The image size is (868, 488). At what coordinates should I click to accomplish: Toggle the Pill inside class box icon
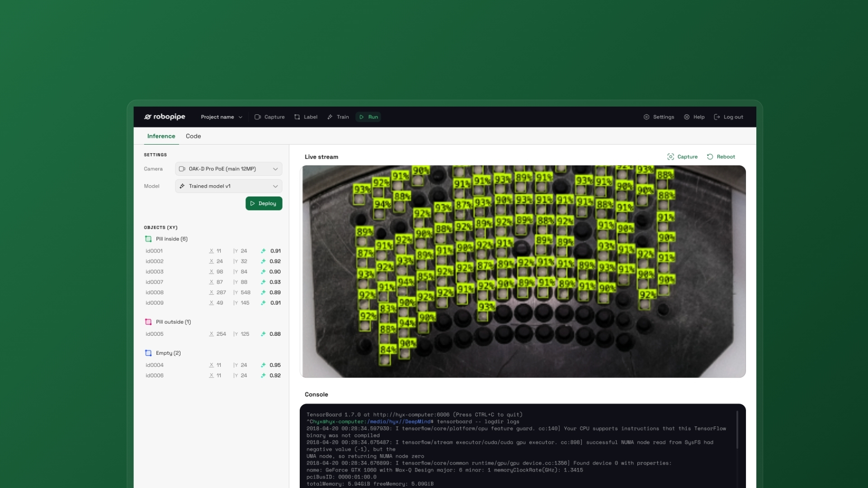[x=148, y=239]
